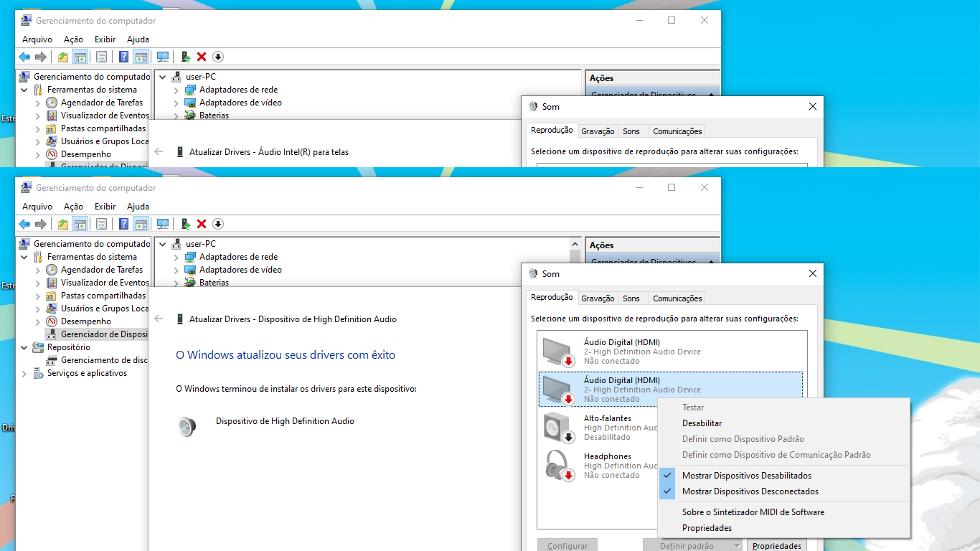Image resolution: width=980 pixels, height=551 pixels.
Task: Click the blue Back arrow in lower window toolbar
Action: click(x=24, y=224)
